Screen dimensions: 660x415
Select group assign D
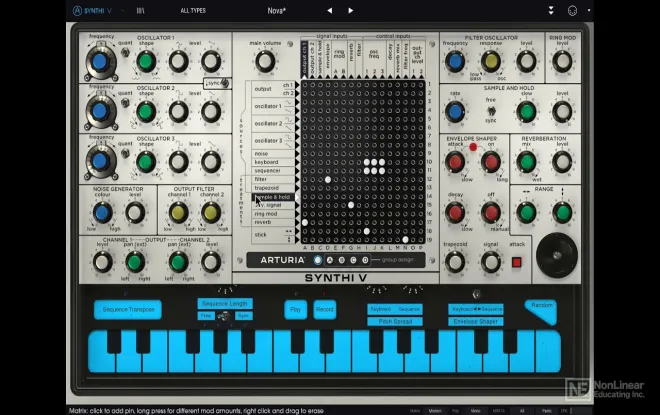click(x=365, y=260)
